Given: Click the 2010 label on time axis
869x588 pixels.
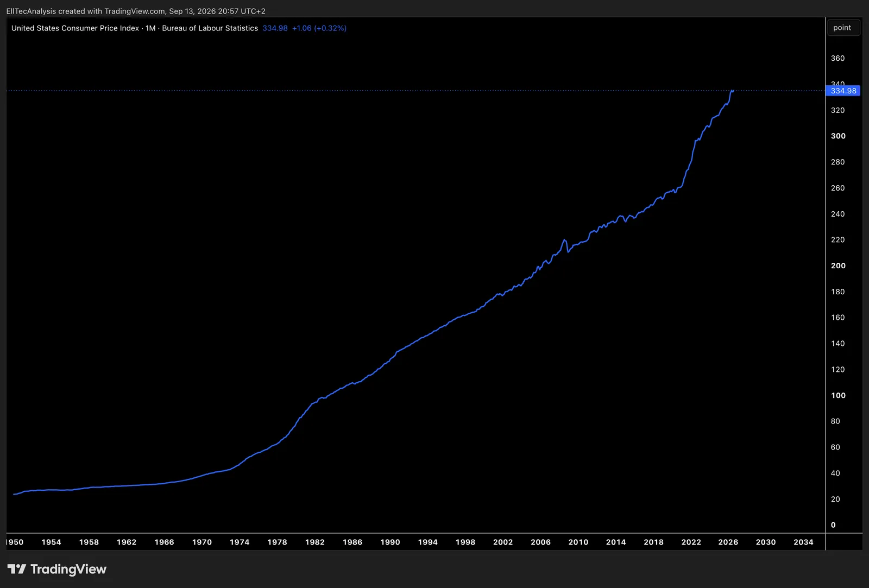Looking at the screenshot, I should [x=578, y=542].
